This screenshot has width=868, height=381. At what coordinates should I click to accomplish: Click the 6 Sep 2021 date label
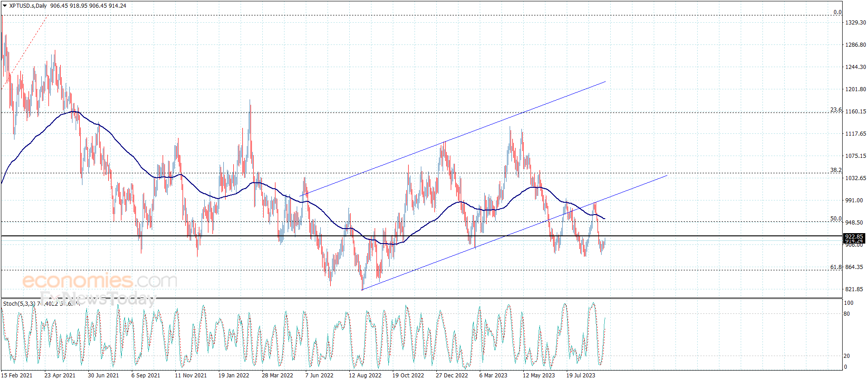click(145, 375)
